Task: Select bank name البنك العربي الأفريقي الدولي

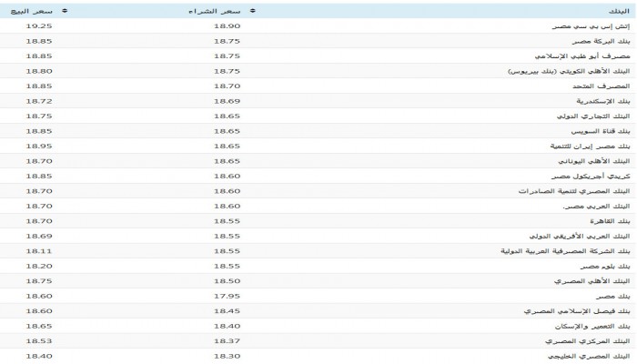Action: click(580, 237)
